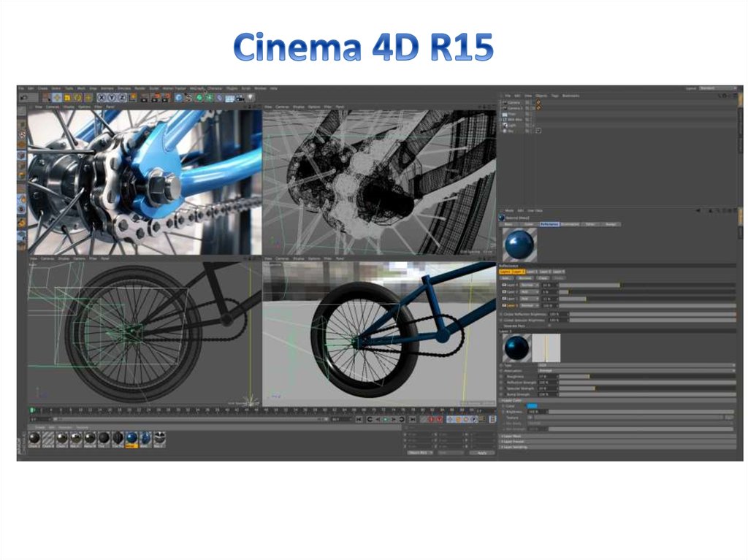The width and height of the screenshot is (748, 560).
Task: Click the Remove layer button
Action: click(x=524, y=278)
